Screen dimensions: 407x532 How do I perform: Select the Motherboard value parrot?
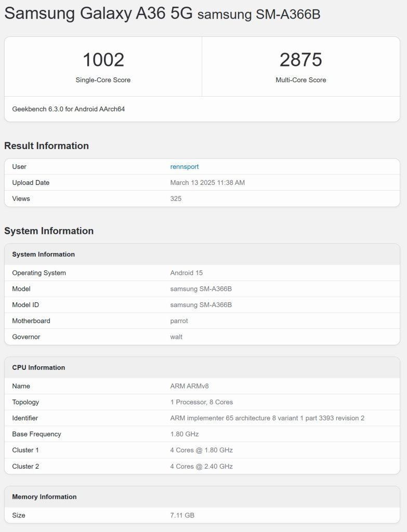click(179, 321)
